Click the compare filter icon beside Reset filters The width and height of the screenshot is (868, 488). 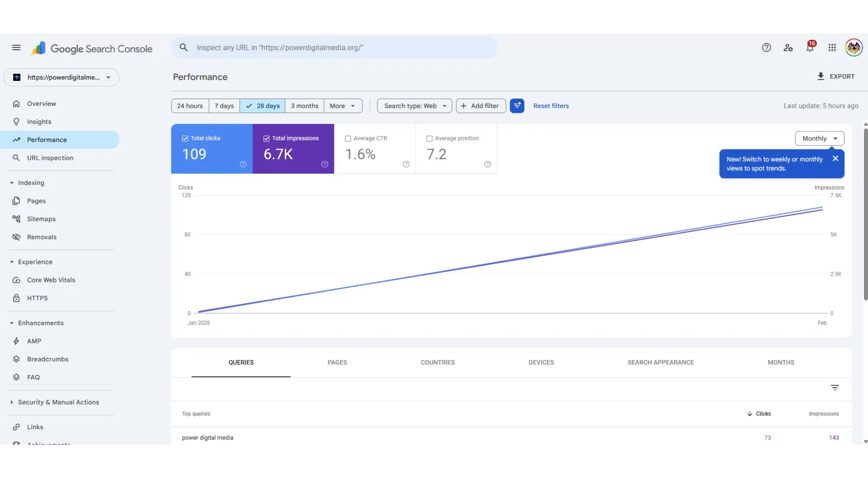coord(517,105)
